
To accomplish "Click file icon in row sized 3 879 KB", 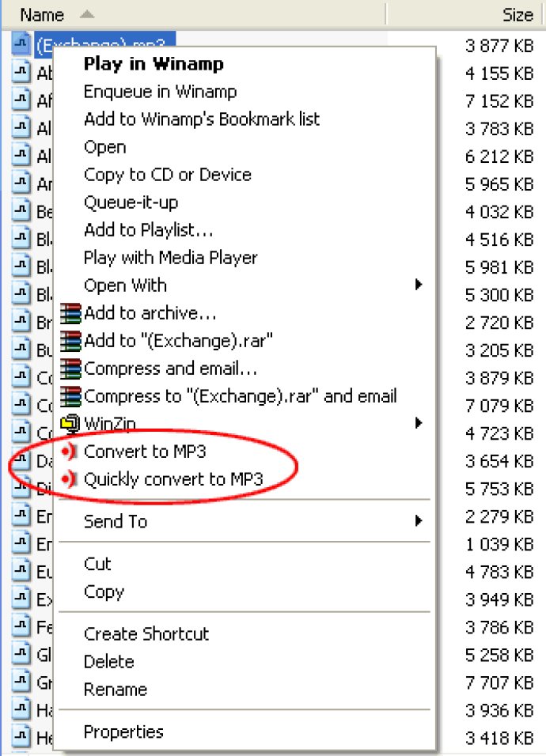I will pos(21,376).
